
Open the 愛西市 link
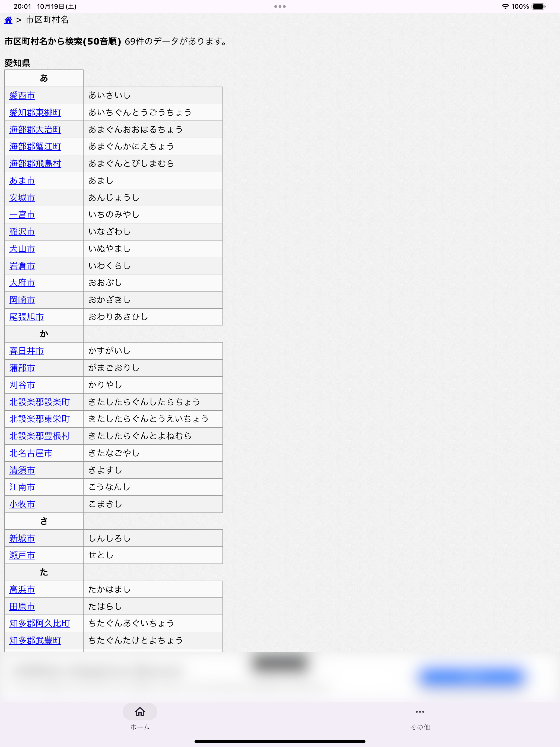(22, 96)
